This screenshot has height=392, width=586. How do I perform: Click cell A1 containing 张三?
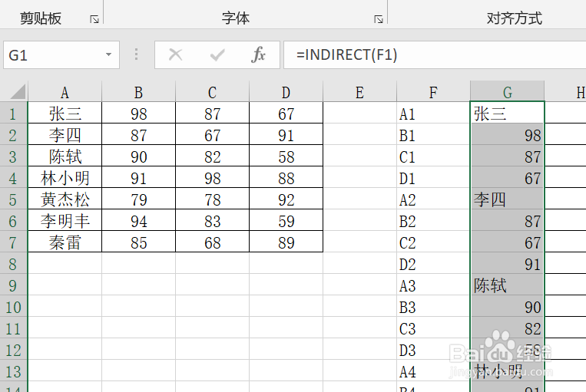pyautogui.click(x=65, y=113)
